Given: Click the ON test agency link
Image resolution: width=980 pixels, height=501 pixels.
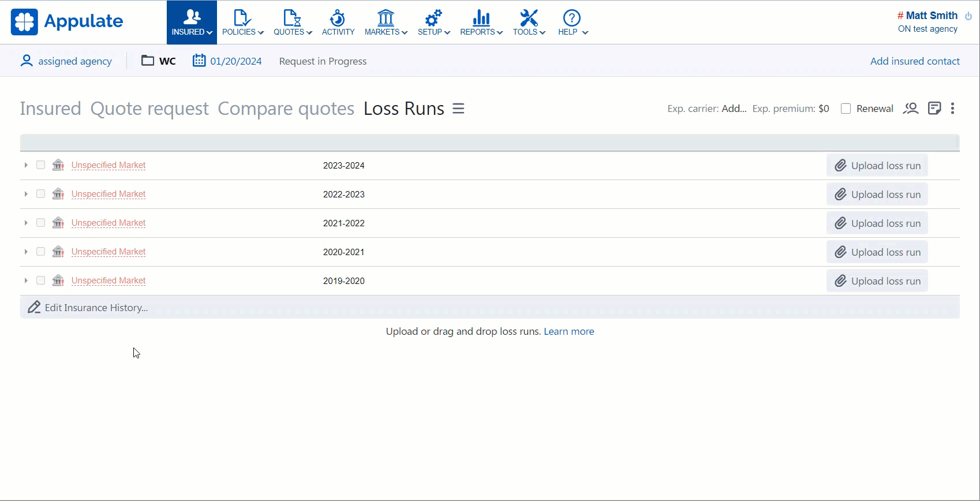Looking at the screenshot, I should [x=927, y=29].
